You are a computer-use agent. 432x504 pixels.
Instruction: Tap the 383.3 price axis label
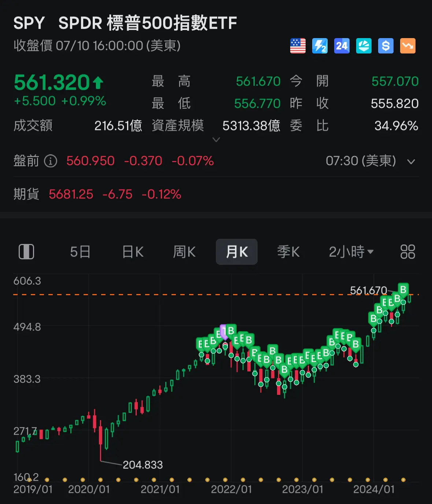pos(27,379)
